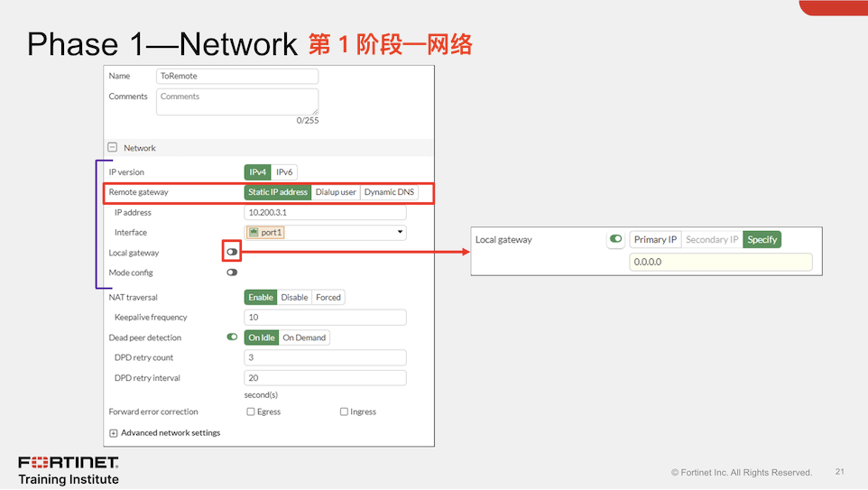Click the IP address field 10.200.3.1
The image size is (868, 490).
coord(326,213)
